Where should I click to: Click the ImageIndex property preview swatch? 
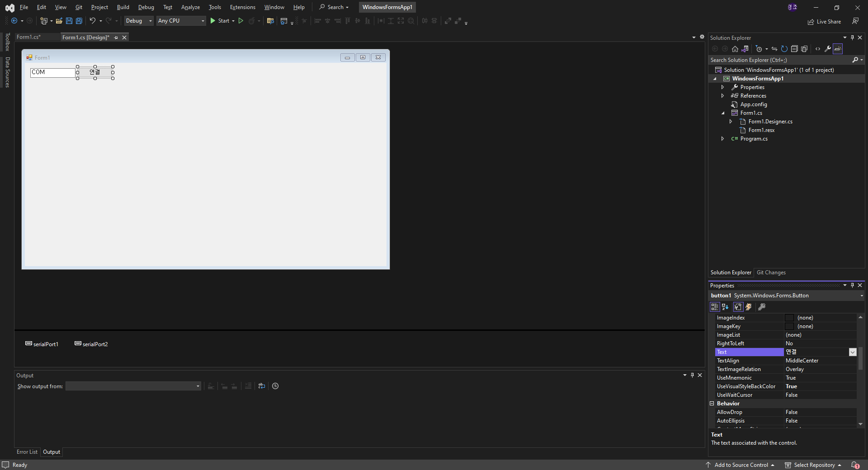click(789, 318)
